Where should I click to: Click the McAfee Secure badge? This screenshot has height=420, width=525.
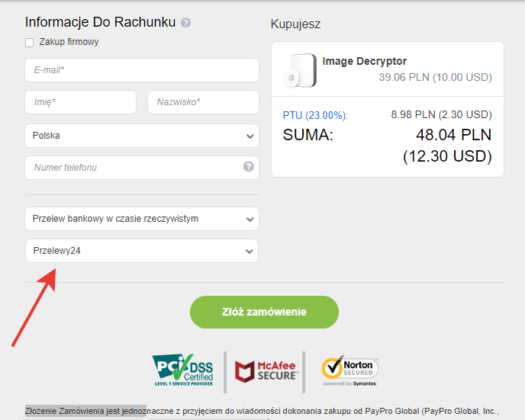263,370
